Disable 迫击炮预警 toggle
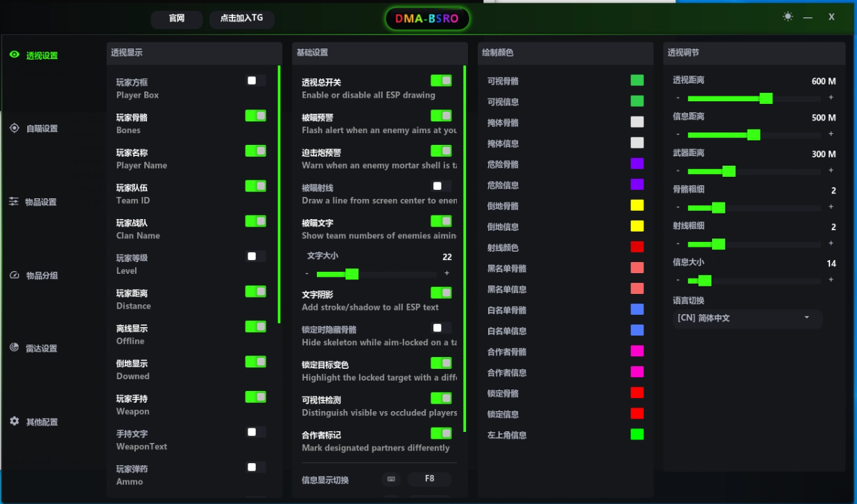The width and height of the screenshot is (857, 504). pyautogui.click(x=441, y=150)
